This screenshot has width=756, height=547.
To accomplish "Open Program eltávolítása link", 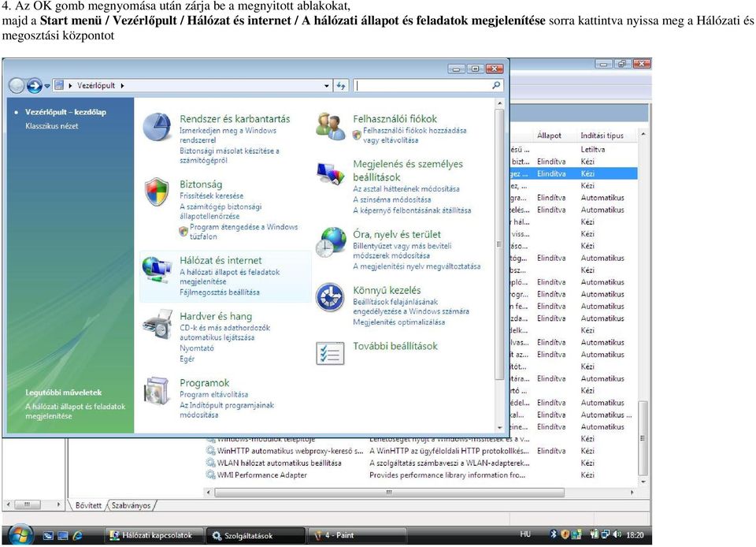I will point(213,395).
